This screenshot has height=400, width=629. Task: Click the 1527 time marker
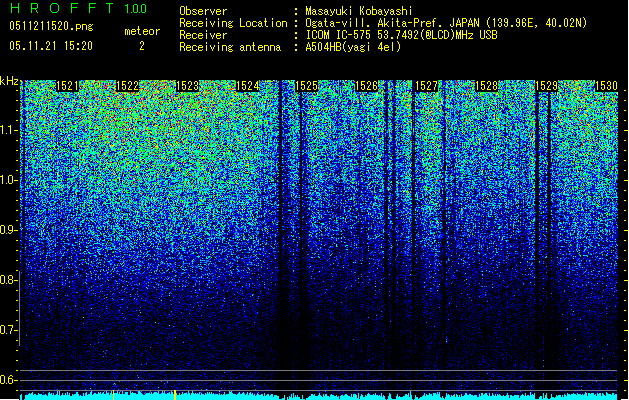[426, 86]
